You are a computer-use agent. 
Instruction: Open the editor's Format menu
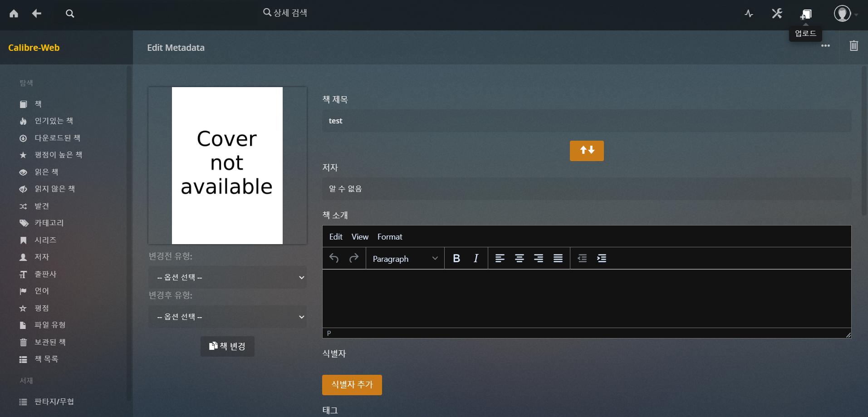click(x=389, y=237)
